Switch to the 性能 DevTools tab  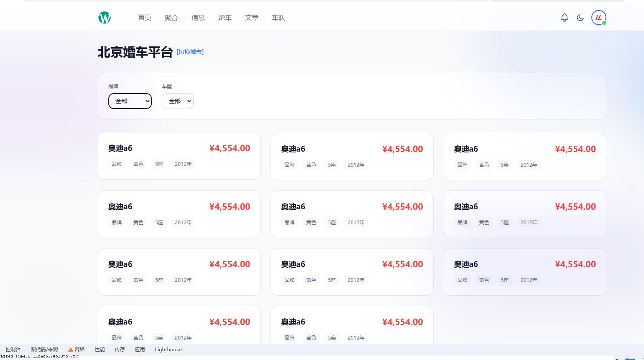100,350
